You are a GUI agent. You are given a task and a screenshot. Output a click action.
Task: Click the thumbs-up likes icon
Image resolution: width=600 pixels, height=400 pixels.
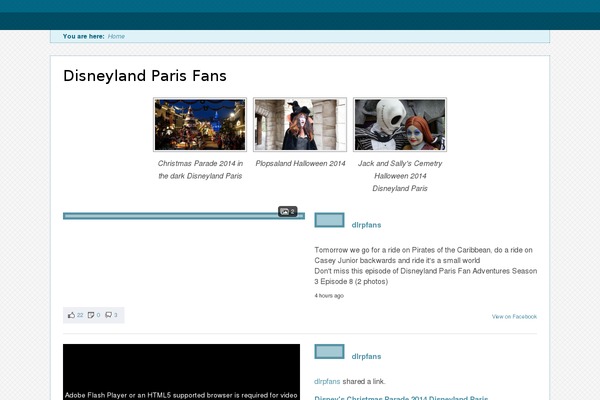click(72, 315)
